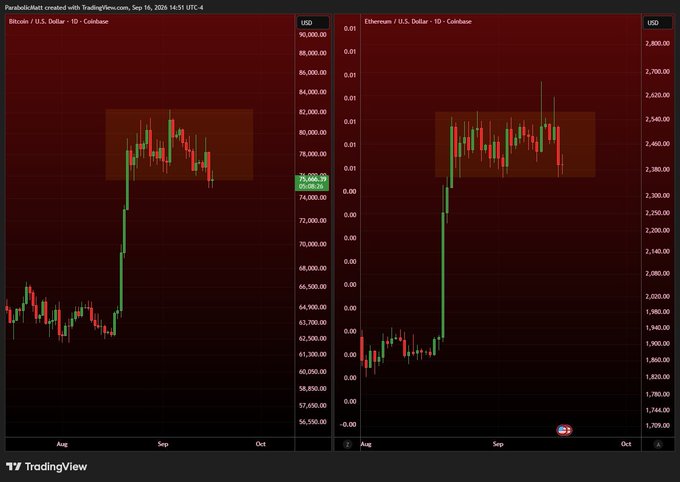Click the Bitcoin / U.S. Dollar chart title

(59, 21)
